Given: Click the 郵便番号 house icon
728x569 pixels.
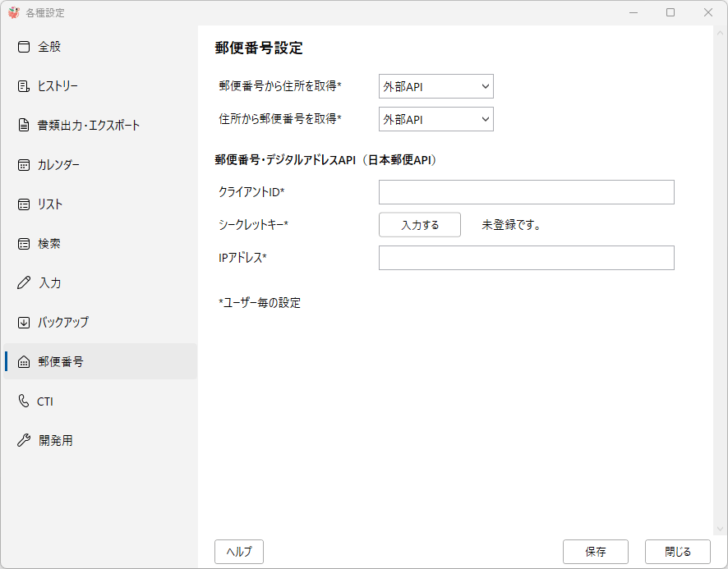Looking at the screenshot, I should pos(24,361).
